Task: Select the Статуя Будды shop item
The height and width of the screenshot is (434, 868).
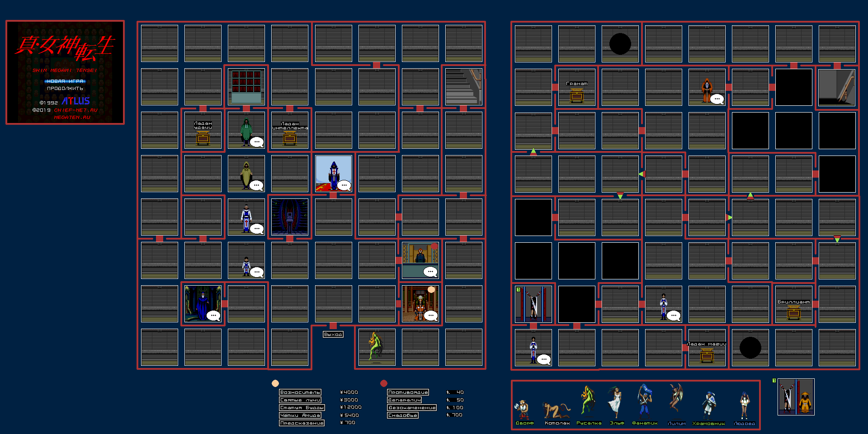Action: [302, 408]
